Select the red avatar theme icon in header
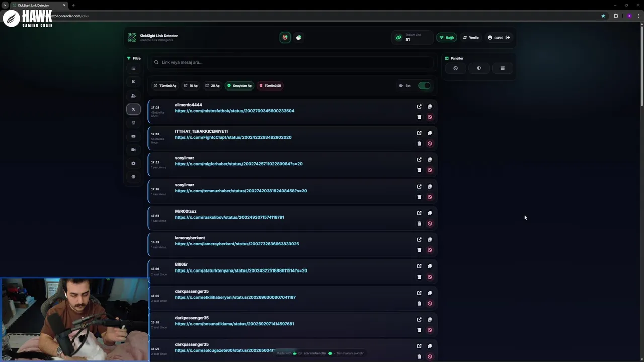The image size is (644, 362). click(285, 37)
